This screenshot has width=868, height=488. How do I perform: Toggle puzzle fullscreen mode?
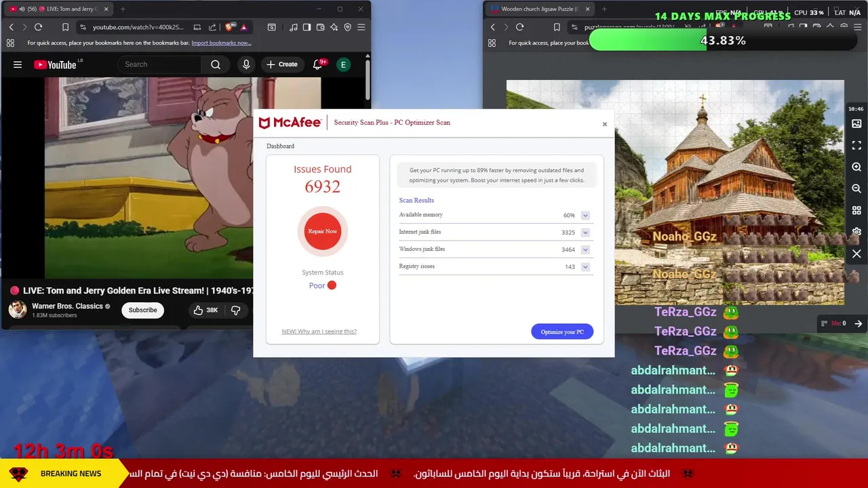856,146
